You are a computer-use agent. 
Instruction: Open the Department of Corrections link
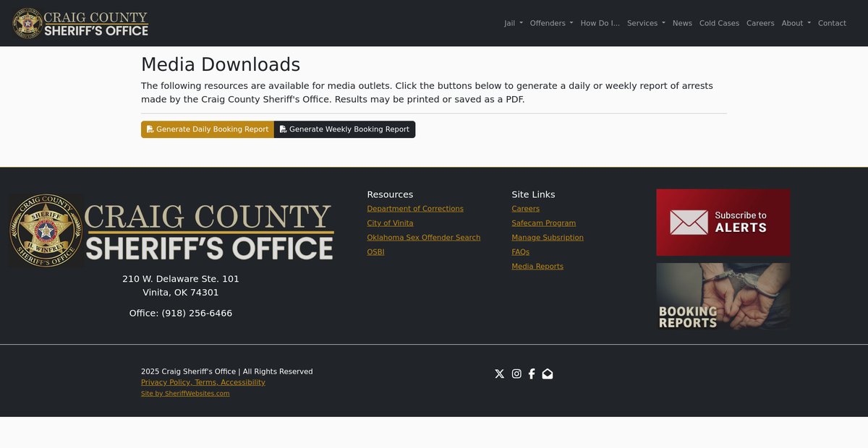tap(415, 209)
